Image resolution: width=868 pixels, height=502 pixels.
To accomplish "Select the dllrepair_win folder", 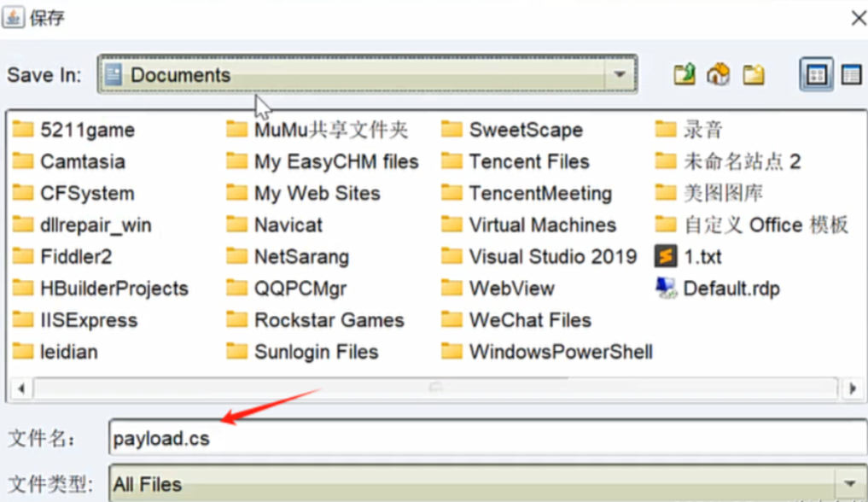I will click(82, 225).
